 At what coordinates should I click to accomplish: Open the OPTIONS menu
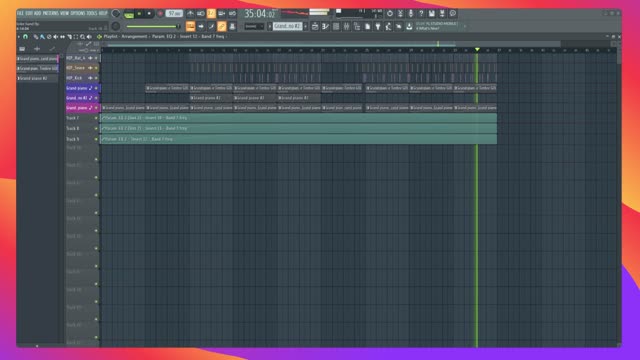pos(78,13)
